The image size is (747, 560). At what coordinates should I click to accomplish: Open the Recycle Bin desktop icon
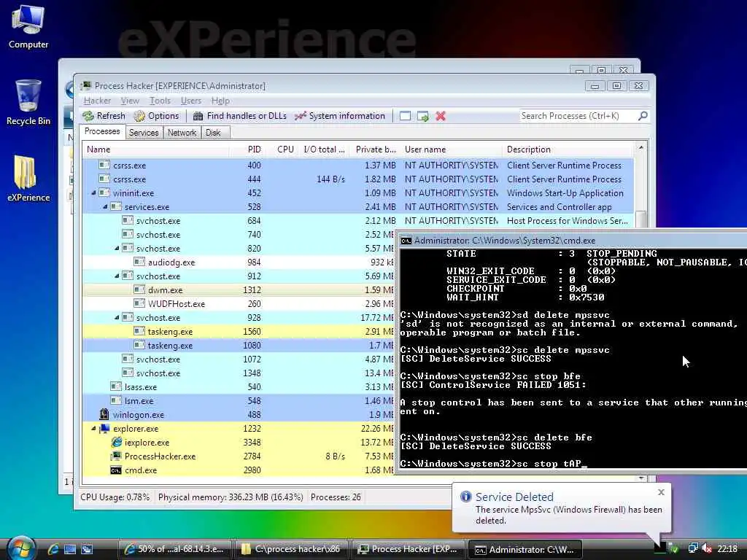28,103
